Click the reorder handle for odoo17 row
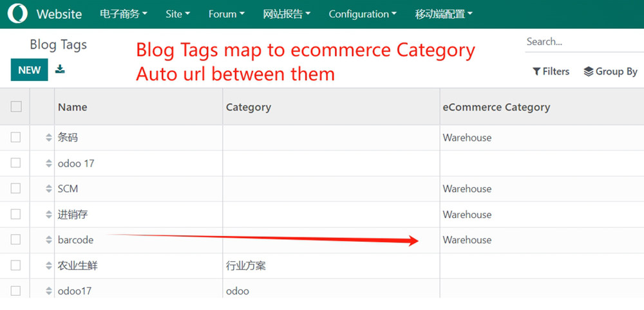The image size is (644, 310). click(x=49, y=291)
